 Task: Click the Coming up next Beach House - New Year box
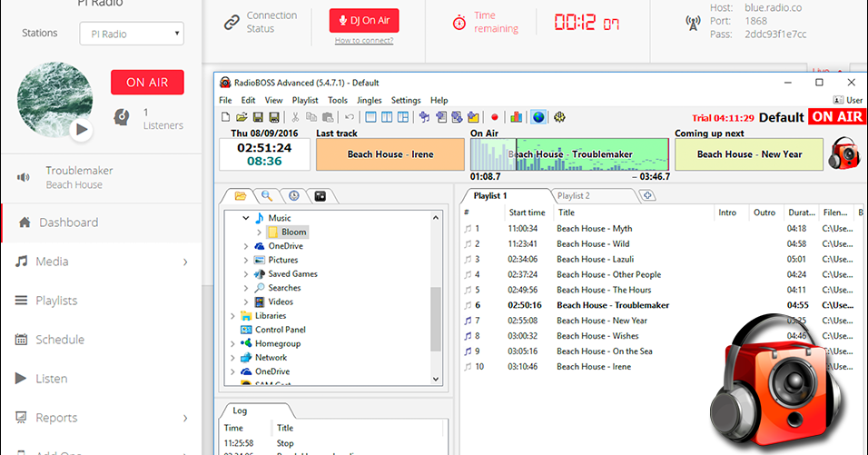(x=749, y=154)
